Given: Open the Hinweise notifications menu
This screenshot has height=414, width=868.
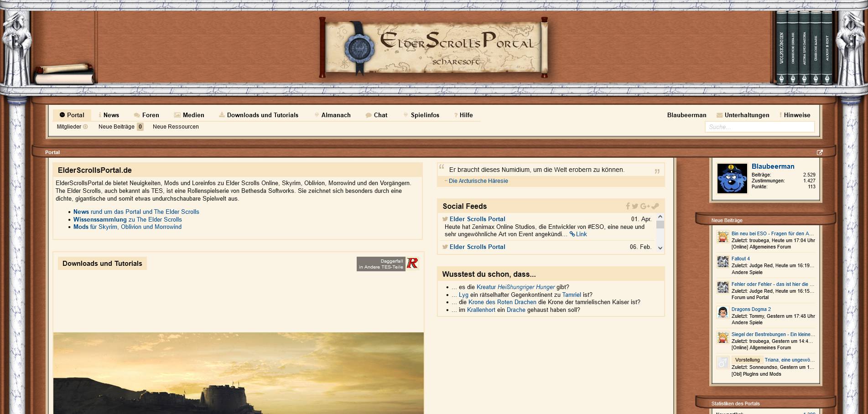Looking at the screenshot, I should (796, 115).
